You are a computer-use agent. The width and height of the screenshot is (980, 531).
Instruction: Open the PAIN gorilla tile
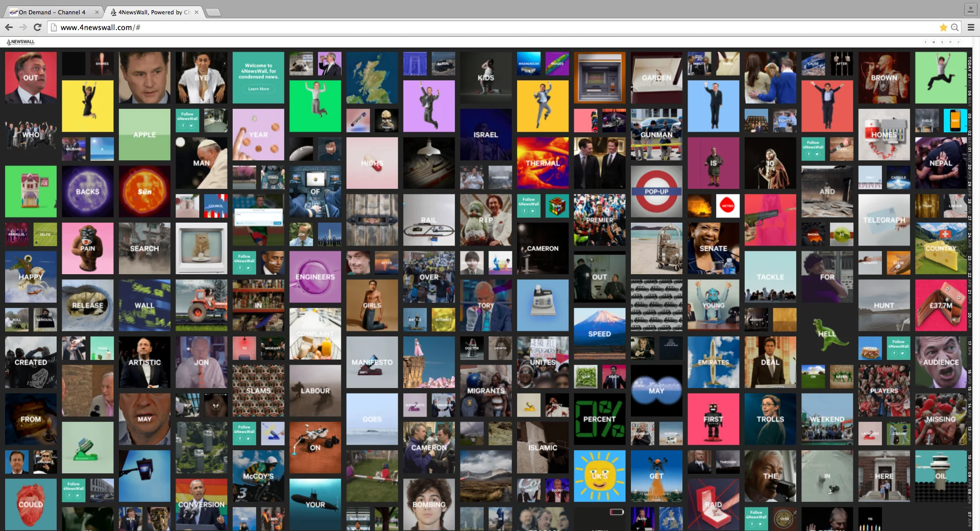coord(87,248)
